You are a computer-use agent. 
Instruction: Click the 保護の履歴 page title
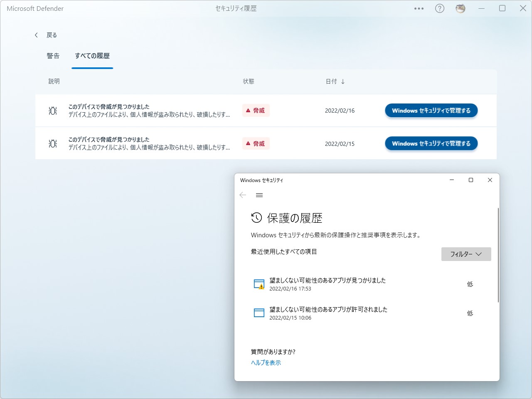295,218
